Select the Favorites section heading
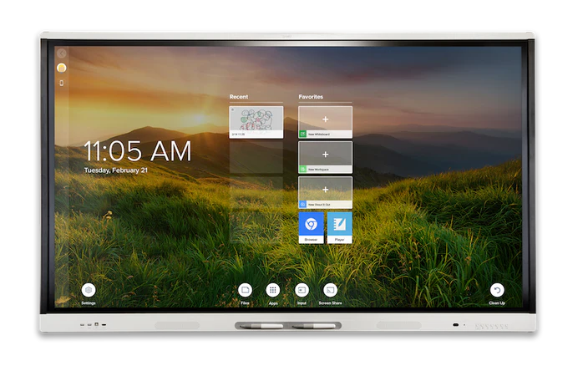Image resolution: width=588 pixels, height=386 pixels. [311, 97]
